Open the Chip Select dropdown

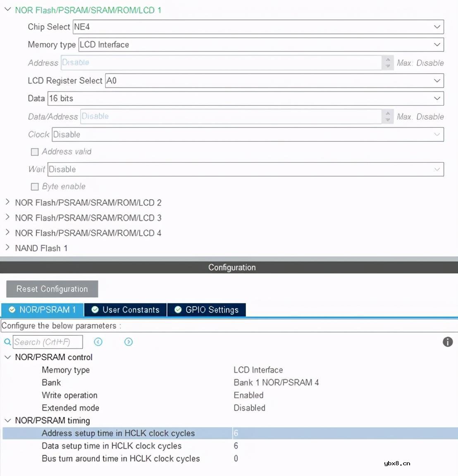point(258,27)
